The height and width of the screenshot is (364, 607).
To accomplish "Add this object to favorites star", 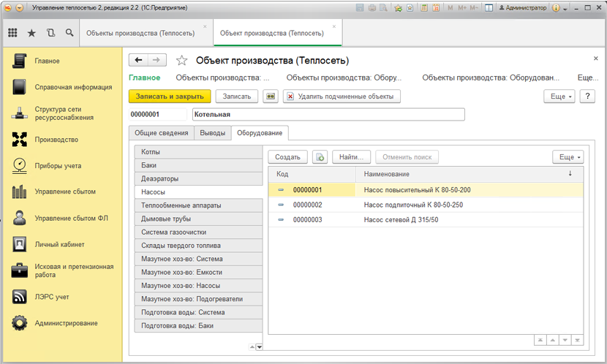I will [x=182, y=61].
